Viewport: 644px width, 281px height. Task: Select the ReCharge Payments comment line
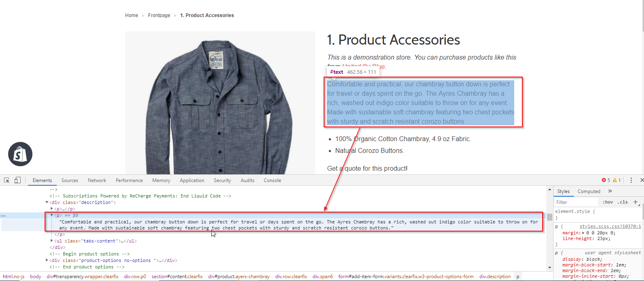tap(140, 196)
